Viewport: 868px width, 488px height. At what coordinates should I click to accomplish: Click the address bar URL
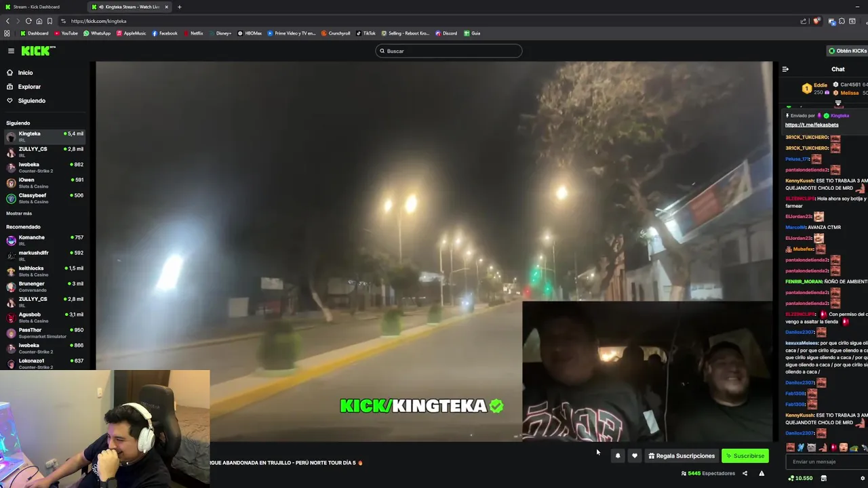[99, 21]
